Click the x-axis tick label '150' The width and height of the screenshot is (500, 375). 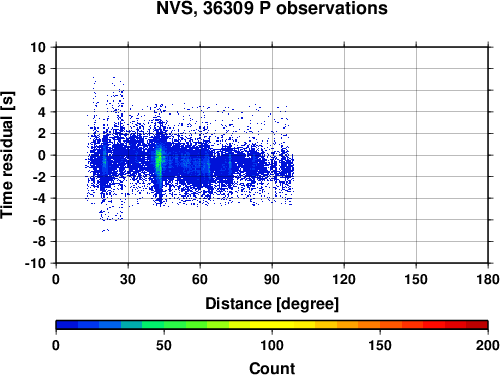pyautogui.click(x=416, y=279)
